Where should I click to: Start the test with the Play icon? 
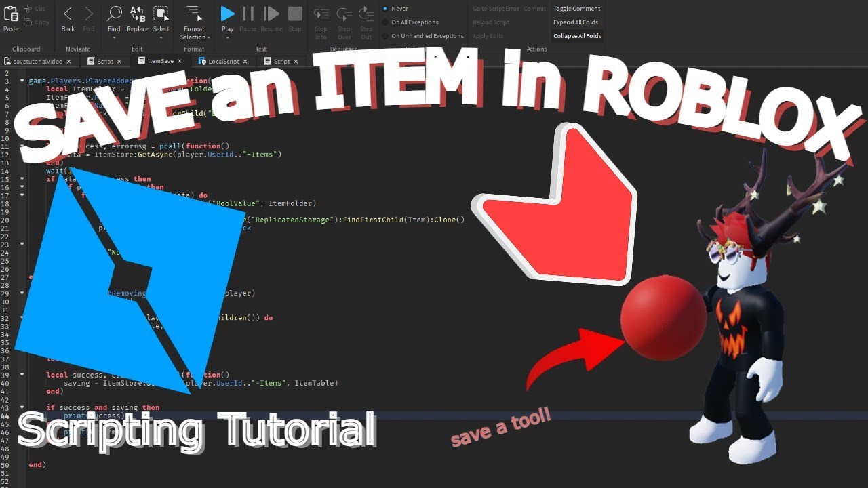(x=228, y=13)
